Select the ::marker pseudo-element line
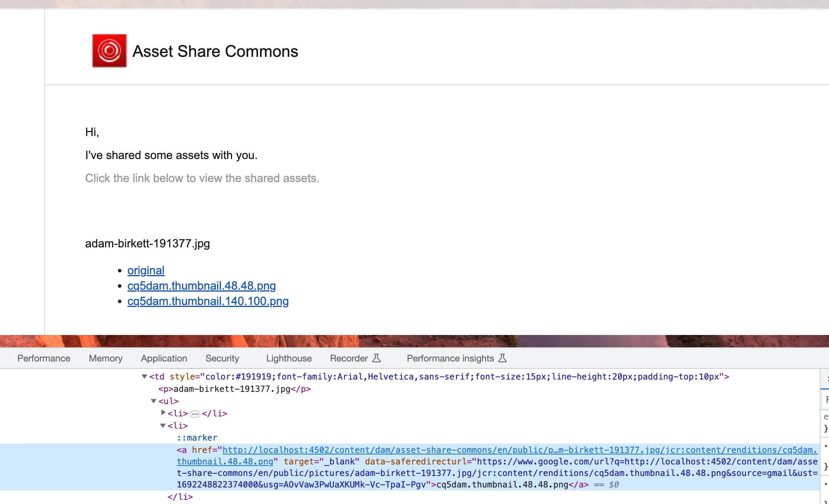The image size is (829, 504). click(197, 438)
